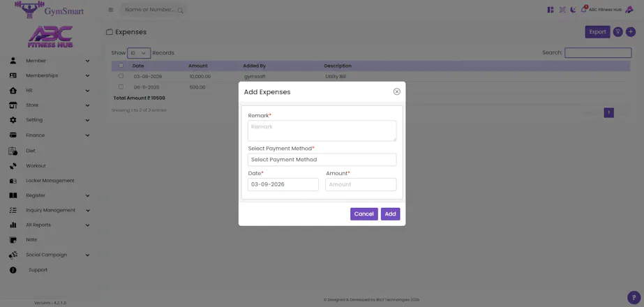Click the Store shop icon
The image size is (644, 307).
[13, 105]
